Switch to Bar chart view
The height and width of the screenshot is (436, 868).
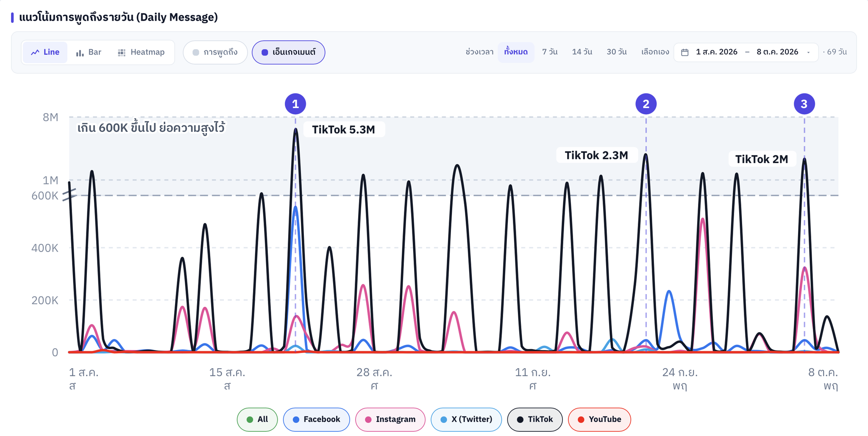[x=89, y=52]
